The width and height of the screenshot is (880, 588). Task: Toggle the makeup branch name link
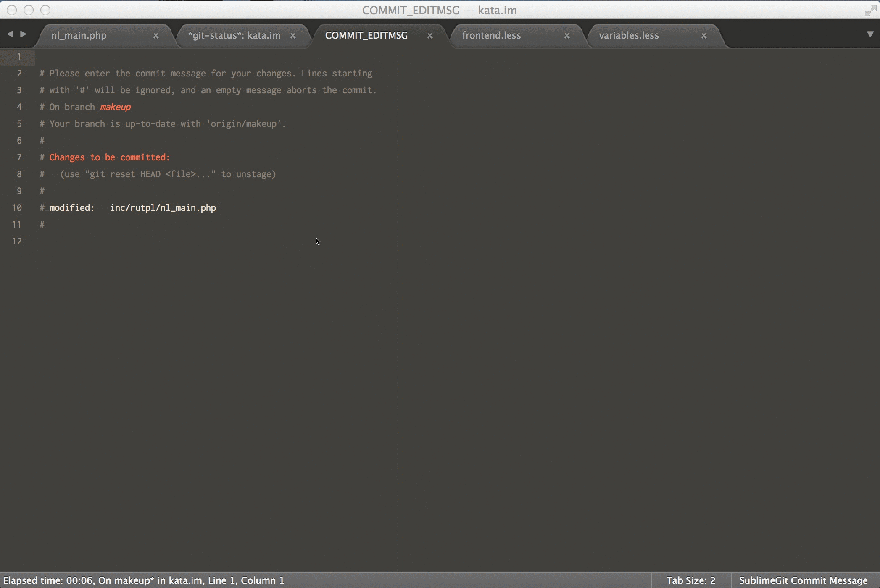[x=115, y=106]
